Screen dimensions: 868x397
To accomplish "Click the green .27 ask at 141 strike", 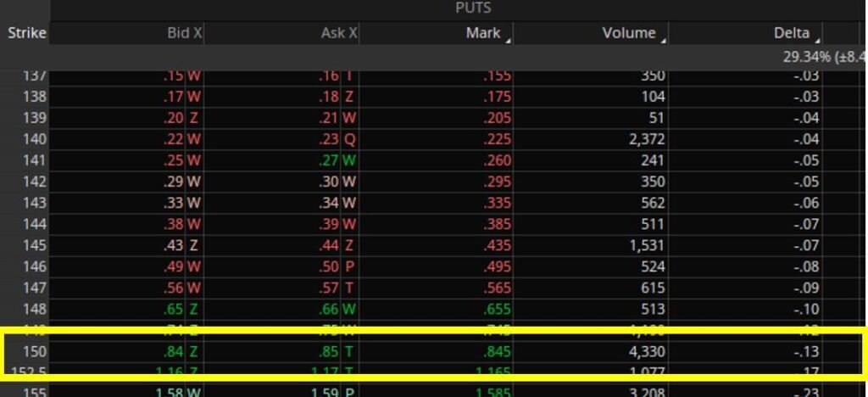I will tap(328, 160).
